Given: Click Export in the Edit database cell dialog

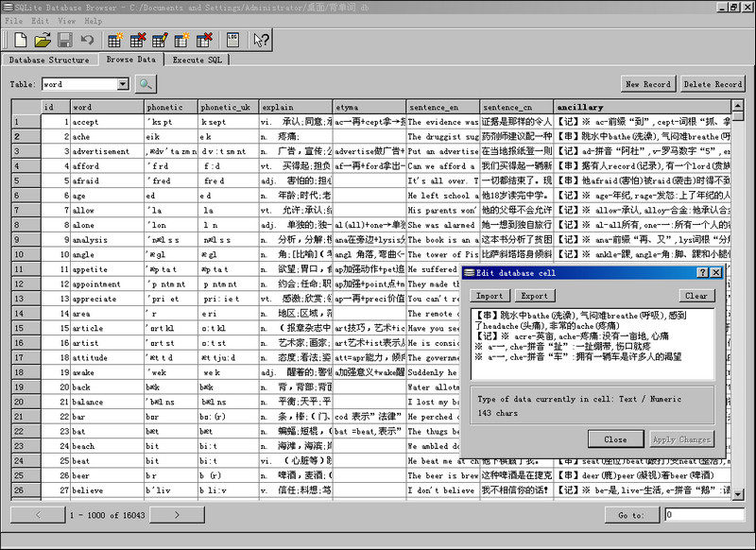Looking at the screenshot, I should click(x=534, y=296).
